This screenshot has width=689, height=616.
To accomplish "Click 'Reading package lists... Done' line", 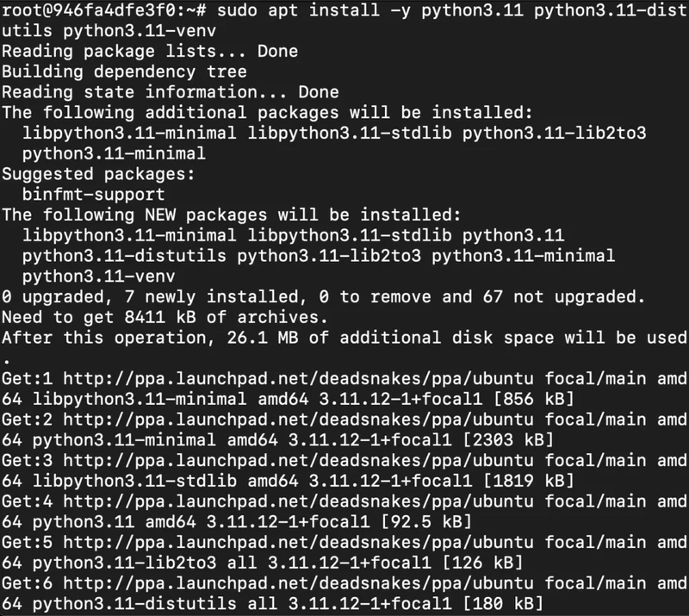I will point(150,52).
